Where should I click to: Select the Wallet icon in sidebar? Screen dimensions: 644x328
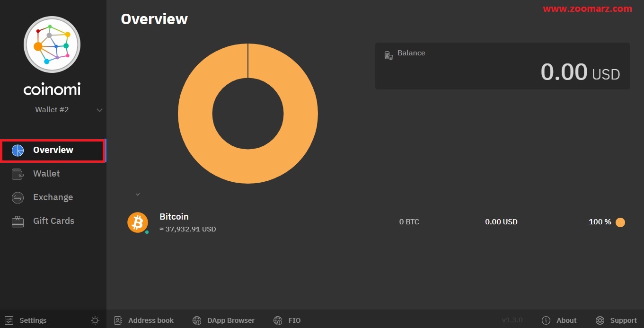point(18,174)
